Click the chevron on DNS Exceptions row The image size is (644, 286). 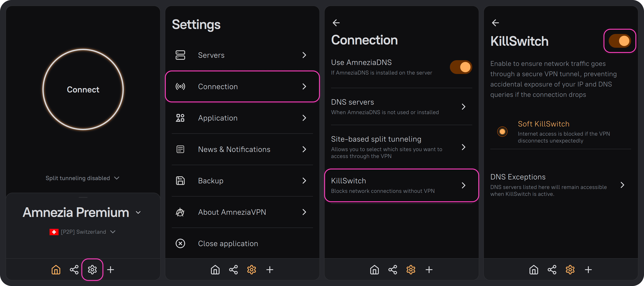click(622, 185)
